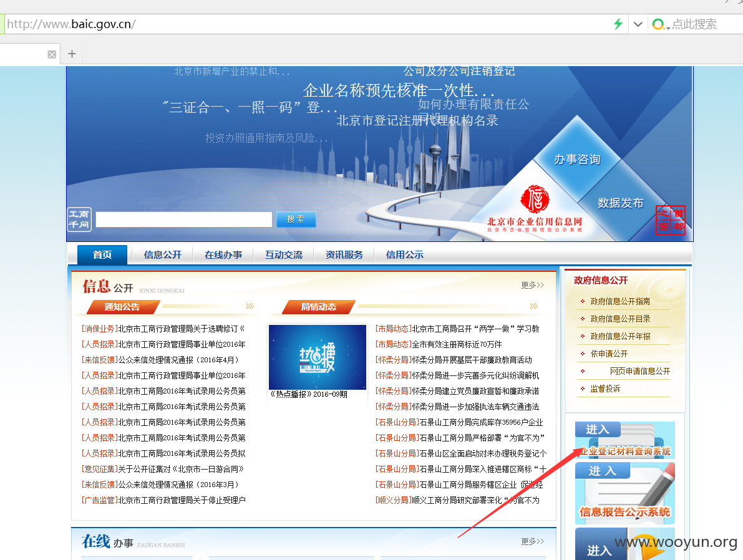Open 政府信息公开指南 link
This screenshot has width=743, height=560.
tap(620, 301)
